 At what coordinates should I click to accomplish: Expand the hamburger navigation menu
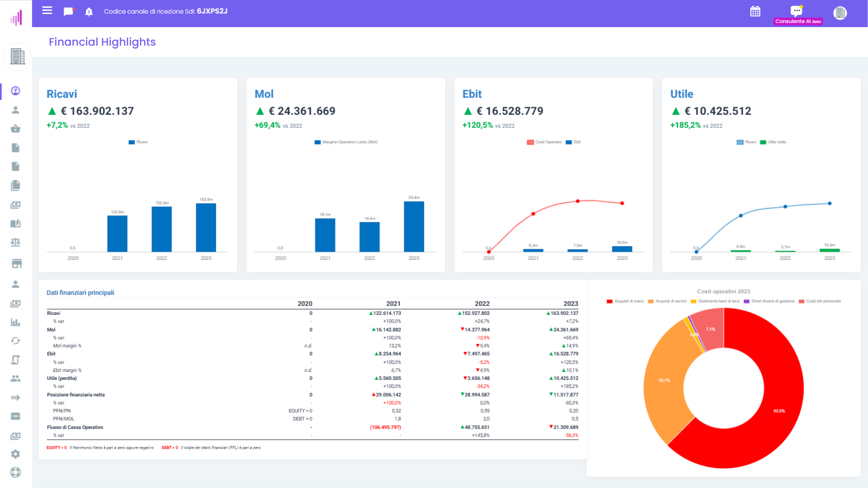[x=47, y=11]
